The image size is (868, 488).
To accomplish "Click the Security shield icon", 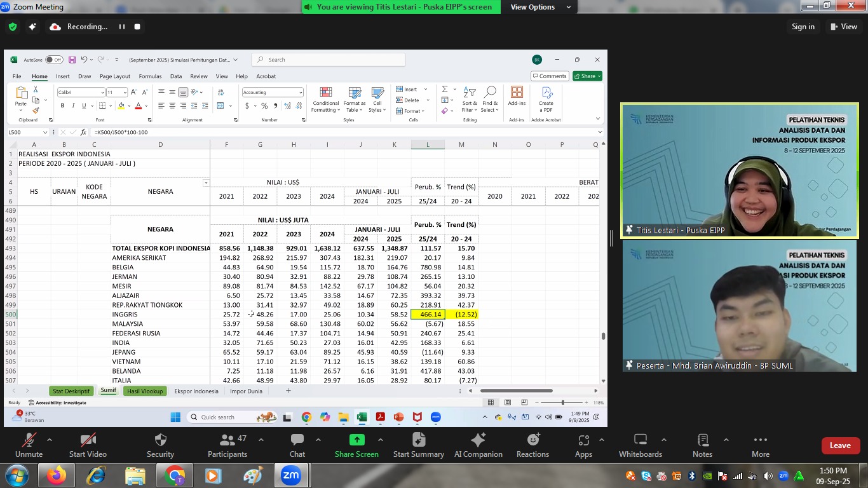I will coord(160,440).
